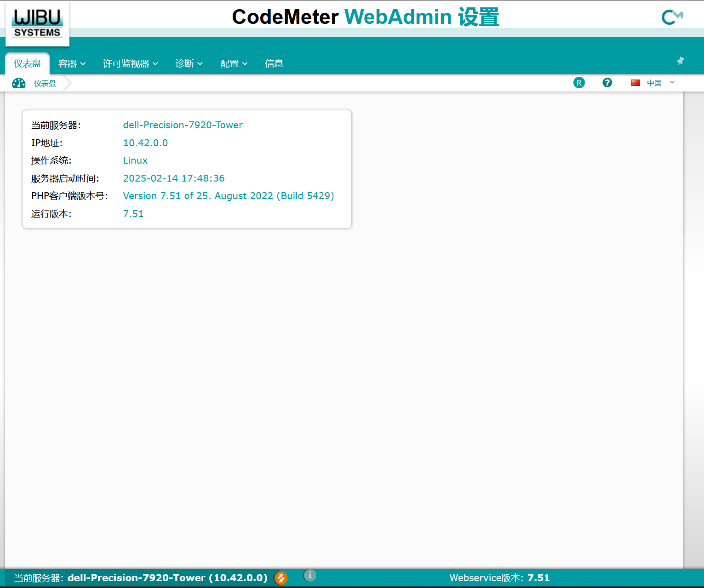Open the 许可监视器 dropdown menu
The width and height of the screenshot is (704, 588).
(131, 63)
